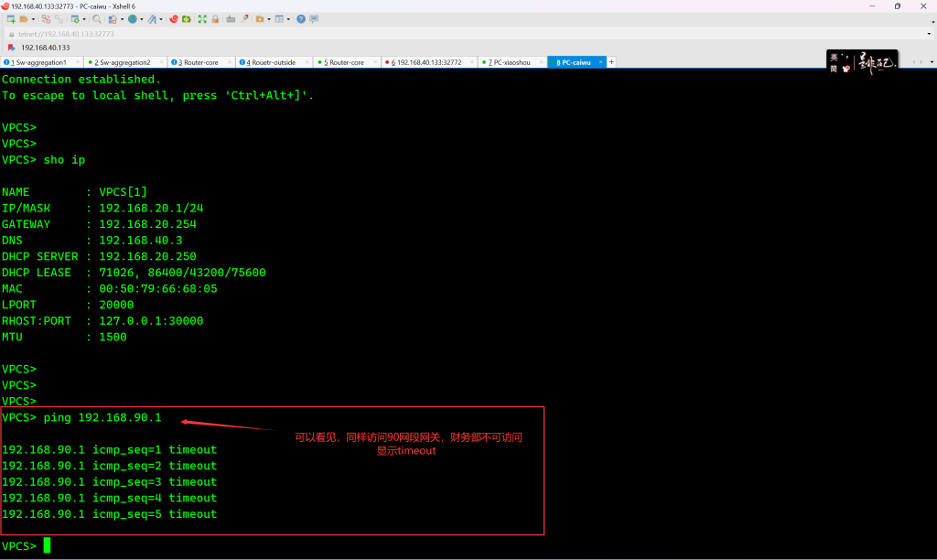Screen dimensions: 937x560
Task: Click the globe Encoding icon
Action: tap(132, 19)
